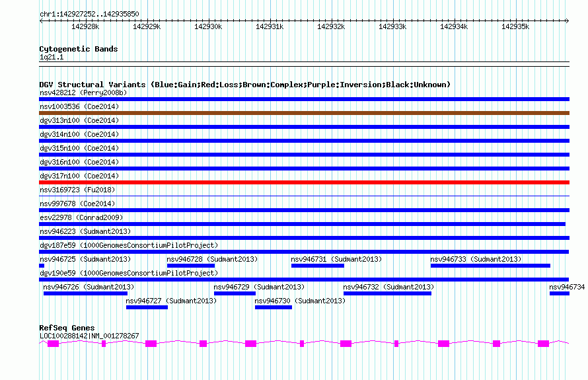Select the nsv946732 blue variant segment
The height and width of the screenshot is (380, 588).
(x=387, y=293)
